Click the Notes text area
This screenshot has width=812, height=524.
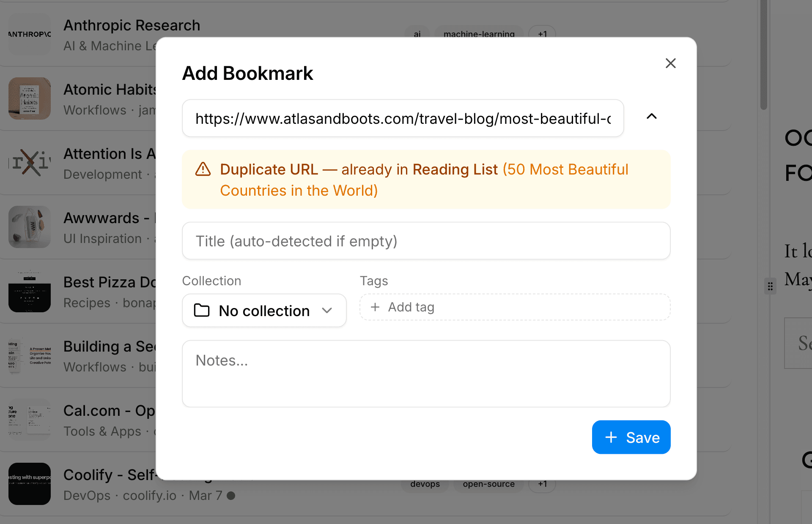426,374
